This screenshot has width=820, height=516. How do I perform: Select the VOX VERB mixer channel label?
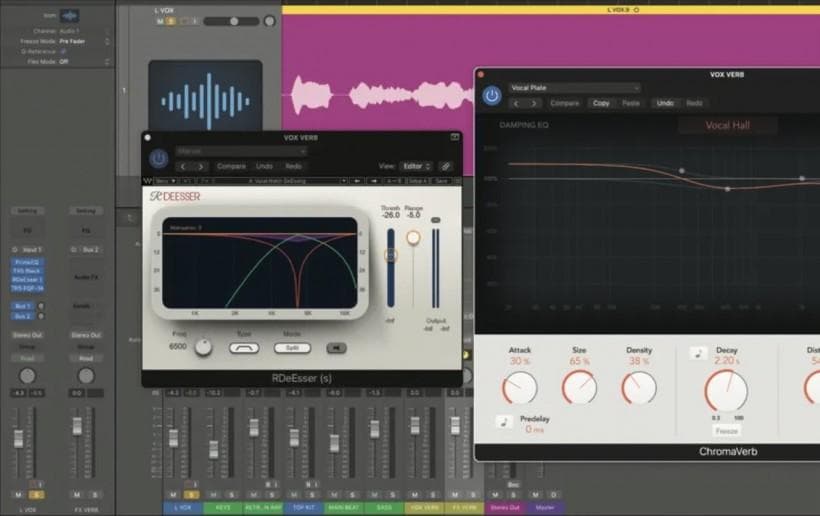point(424,508)
